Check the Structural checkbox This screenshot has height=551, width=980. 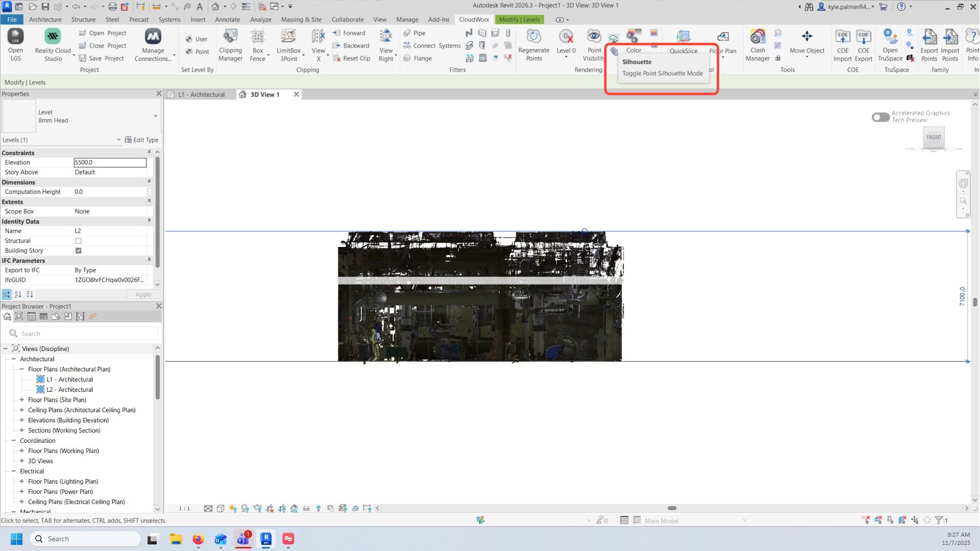(x=78, y=241)
